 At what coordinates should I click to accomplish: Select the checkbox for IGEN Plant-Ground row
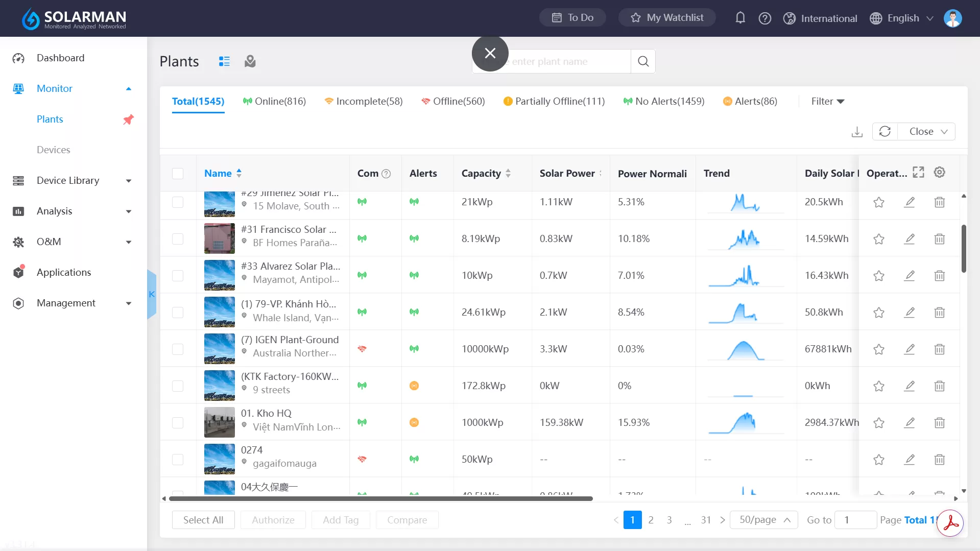[178, 349]
